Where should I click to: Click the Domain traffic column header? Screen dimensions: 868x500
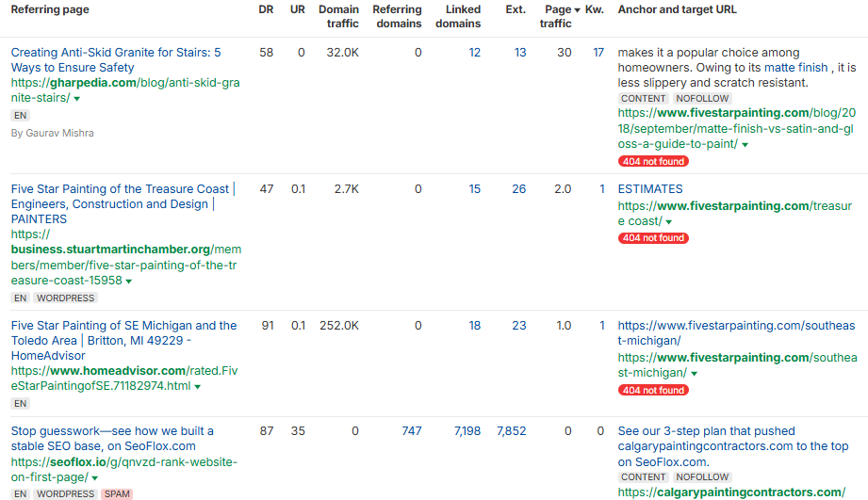point(338,17)
